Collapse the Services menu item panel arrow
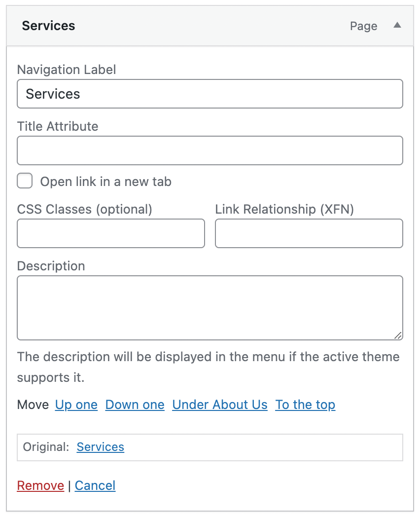This screenshot has width=420, height=519. [x=397, y=26]
